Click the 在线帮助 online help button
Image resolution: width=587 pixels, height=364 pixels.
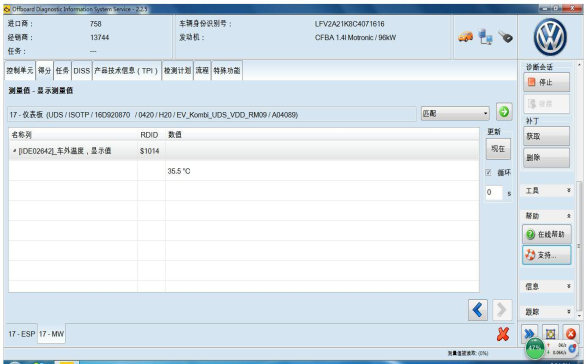click(547, 234)
